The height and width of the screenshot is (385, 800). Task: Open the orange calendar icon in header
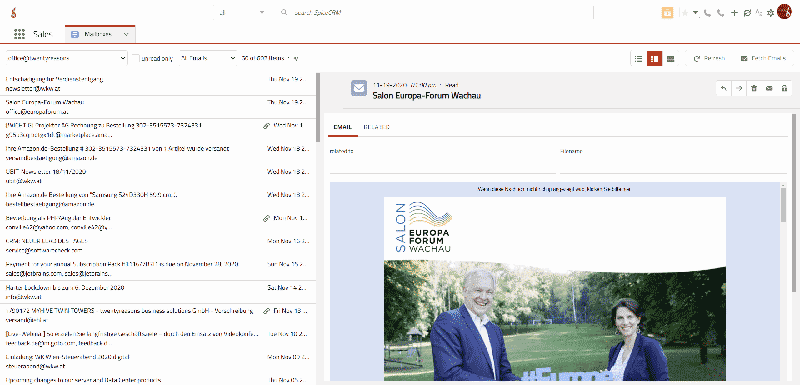pyautogui.click(x=667, y=13)
